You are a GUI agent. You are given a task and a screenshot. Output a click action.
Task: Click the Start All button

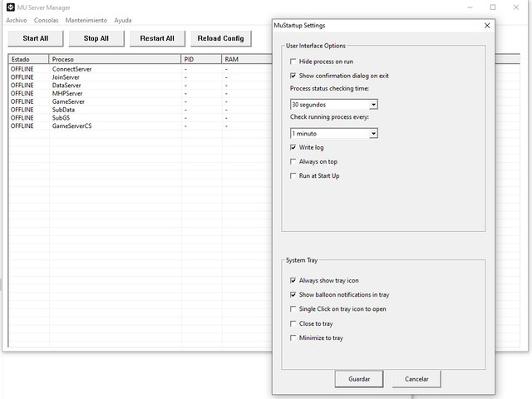click(x=36, y=38)
